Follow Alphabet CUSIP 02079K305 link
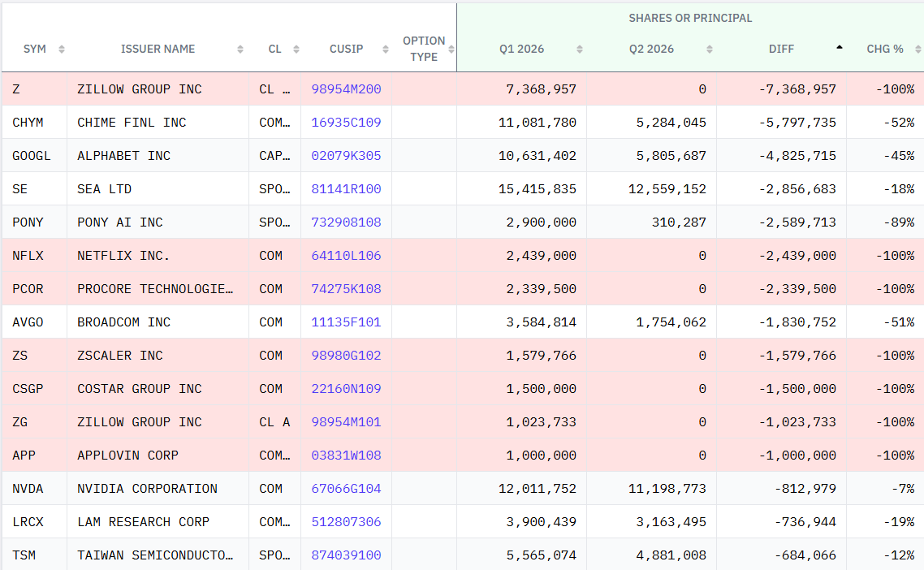Screen dimensions: 924x570 346,156
